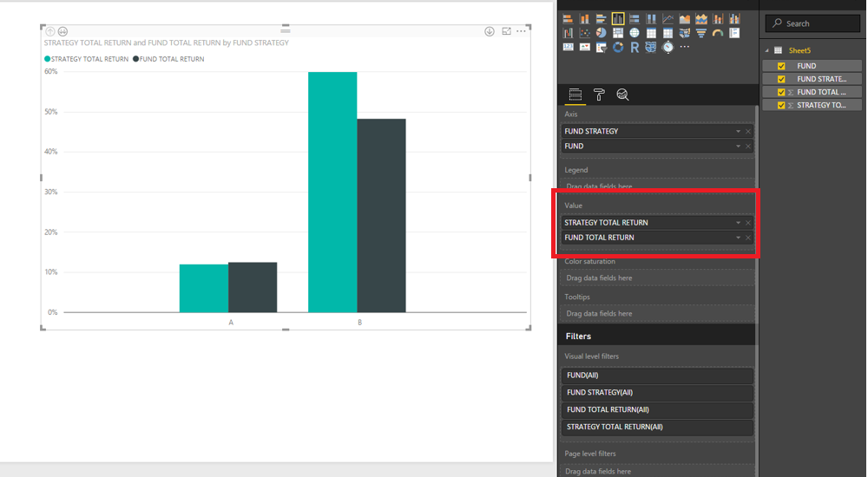This screenshot has width=868, height=477.
Task: Click the teal STRATEGY TOTAL RETURN legend dot
Action: (x=47, y=59)
